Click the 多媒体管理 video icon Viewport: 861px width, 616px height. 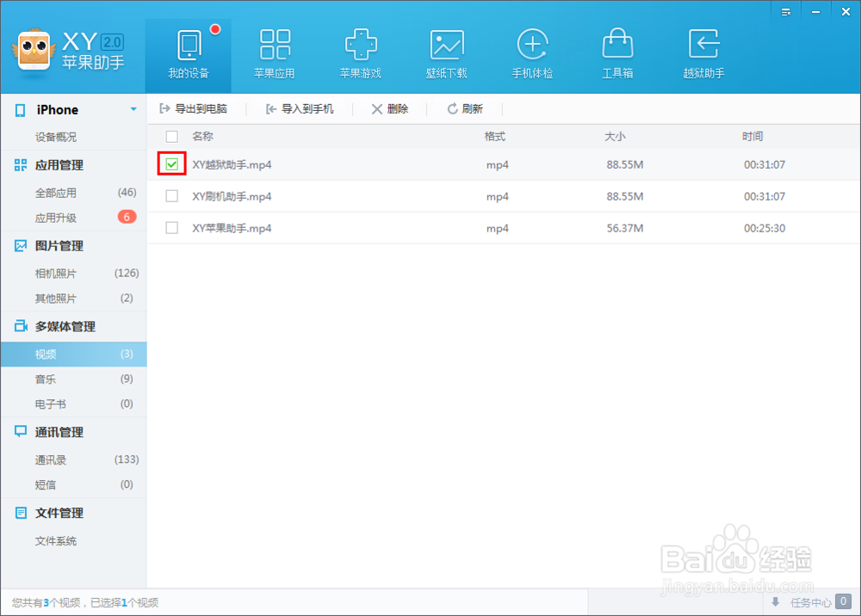click(x=21, y=326)
